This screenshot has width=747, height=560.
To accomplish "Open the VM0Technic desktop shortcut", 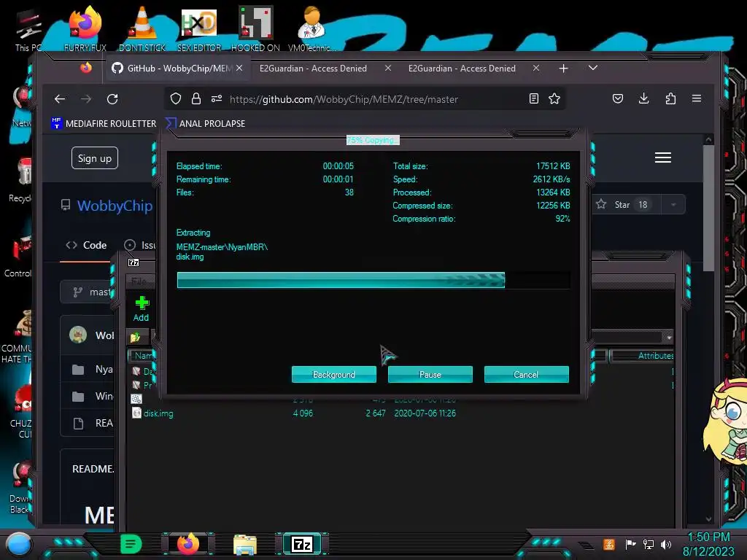I will tap(311, 28).
